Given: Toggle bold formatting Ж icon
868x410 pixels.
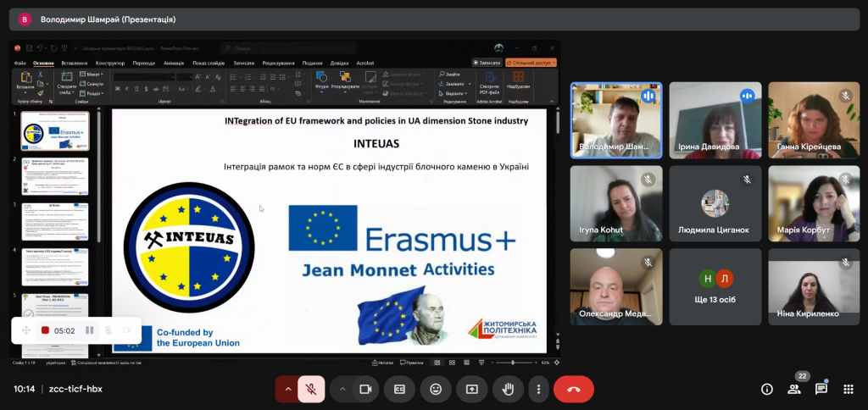Looking at the screenshot, I should point(117,89).
